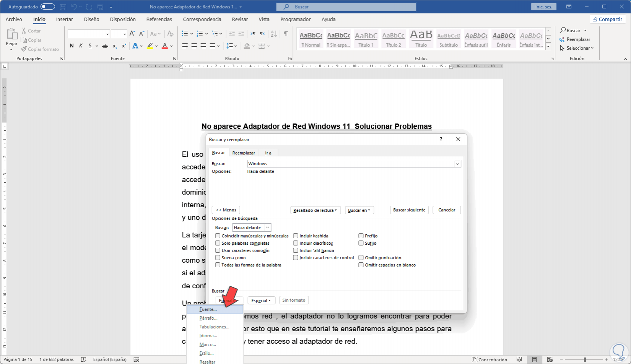Clear all formatting icon
The width and height of the screenshot is (631, 364).
171,34
